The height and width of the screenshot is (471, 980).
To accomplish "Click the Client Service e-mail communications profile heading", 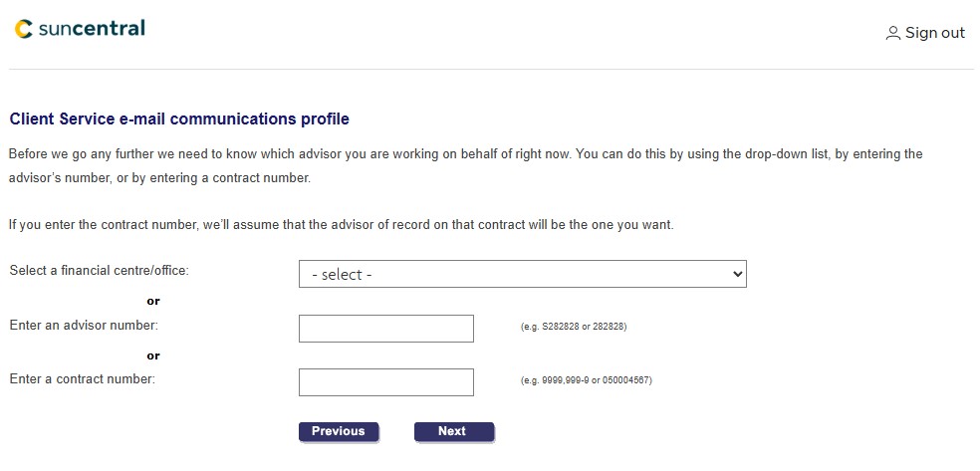I will click(x=179, y=119).
